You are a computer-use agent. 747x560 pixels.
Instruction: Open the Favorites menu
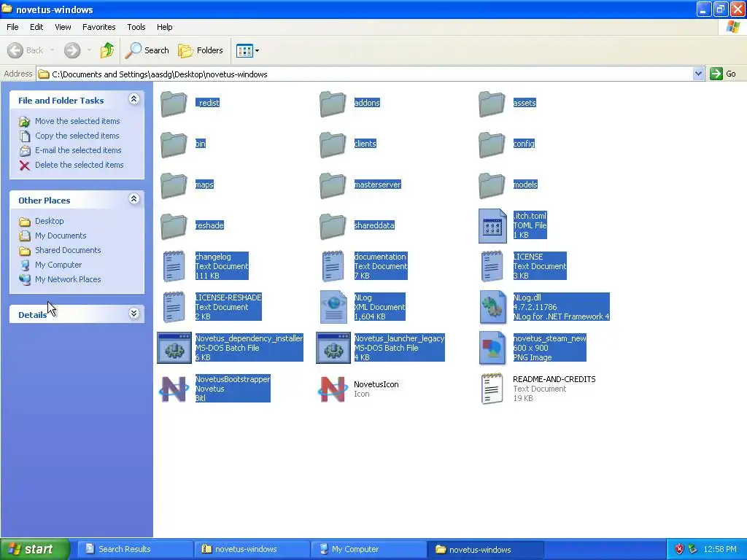pos(98,27)
